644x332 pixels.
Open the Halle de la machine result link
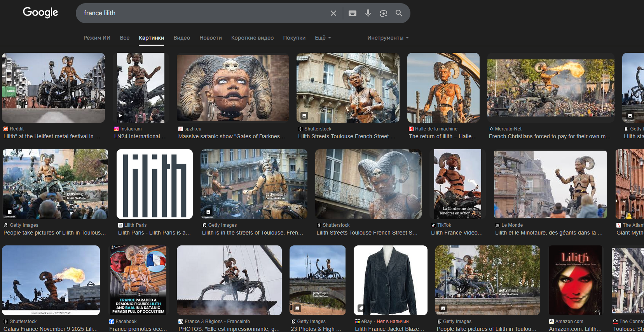click(x=442, y=136)
